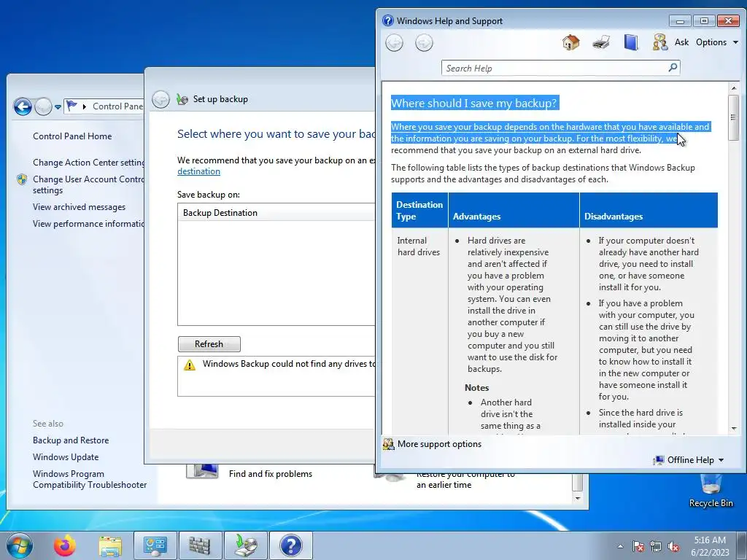Viewport: 747px width, 560px height.
Task: Click the Control Panel back arrow button
Action: (x=23, y=106)
